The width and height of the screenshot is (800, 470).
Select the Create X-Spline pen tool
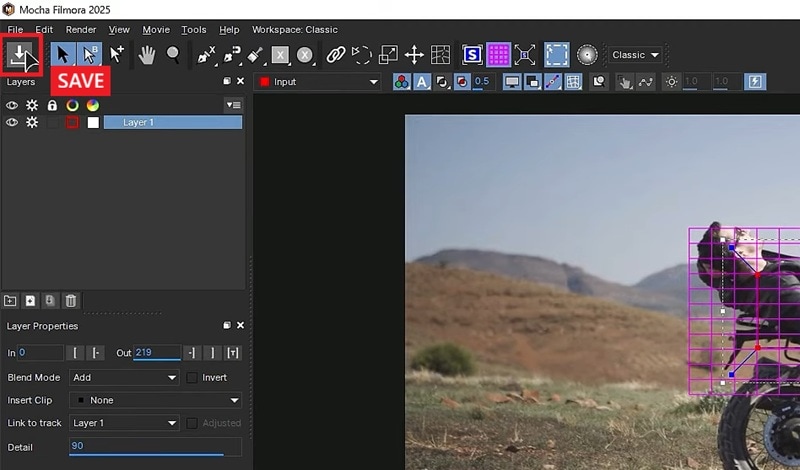(206, 55)
